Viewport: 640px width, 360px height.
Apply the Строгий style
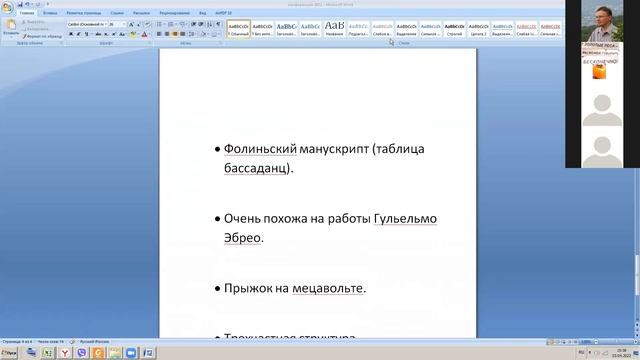(454, 29)
